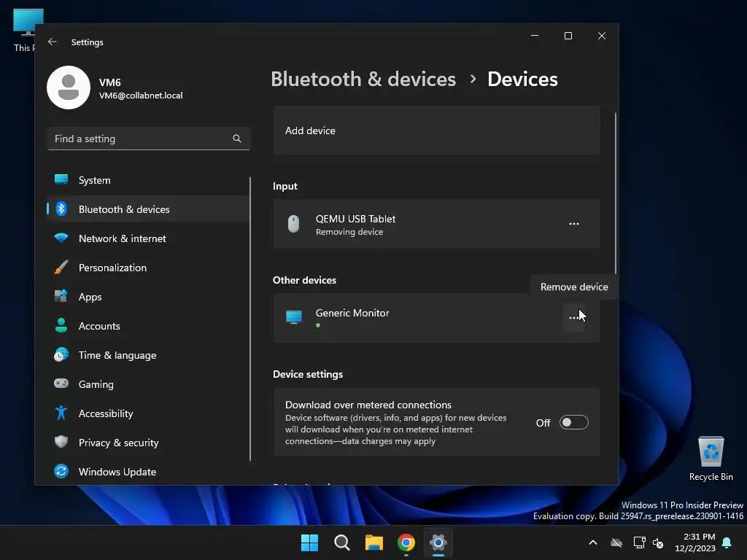Click the System monitor icon in sidebar
The width and height of the screenshot is (747, 560).
point(61,179)
